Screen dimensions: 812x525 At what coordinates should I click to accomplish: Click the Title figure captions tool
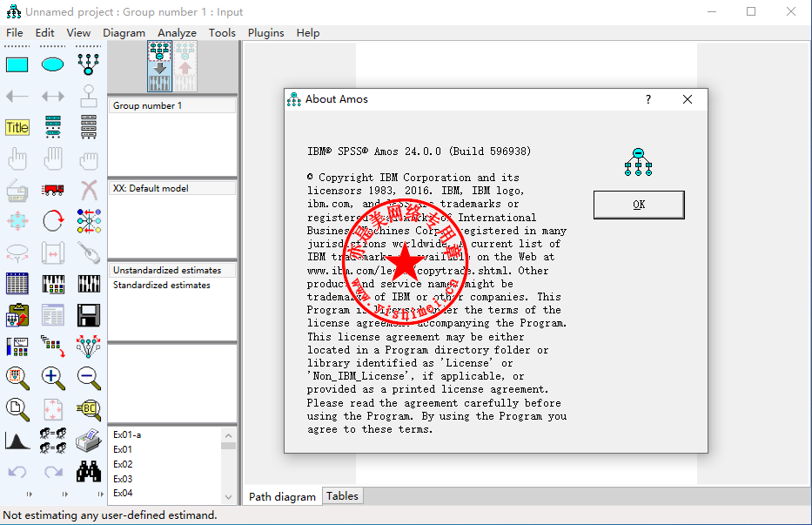click(x=17, y=127)
